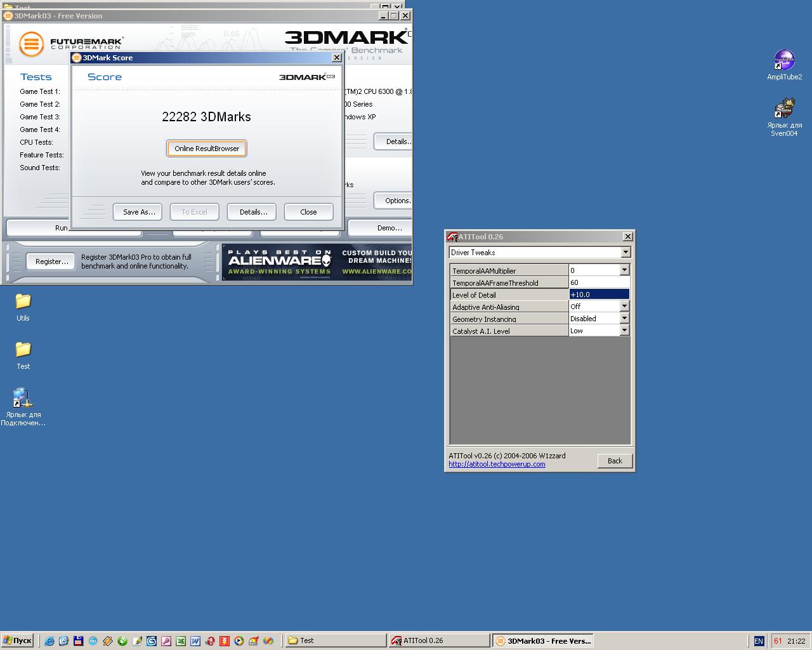Select Adaptive Anti-Aliasing row label
Viewport: 812px width, 650px height.
coord(509,307)
